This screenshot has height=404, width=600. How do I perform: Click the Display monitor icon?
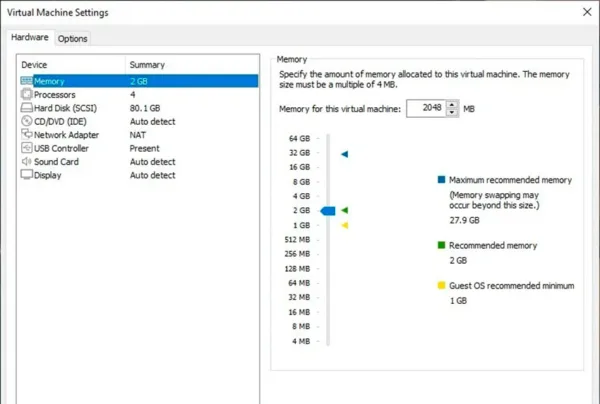pos(26,174)
